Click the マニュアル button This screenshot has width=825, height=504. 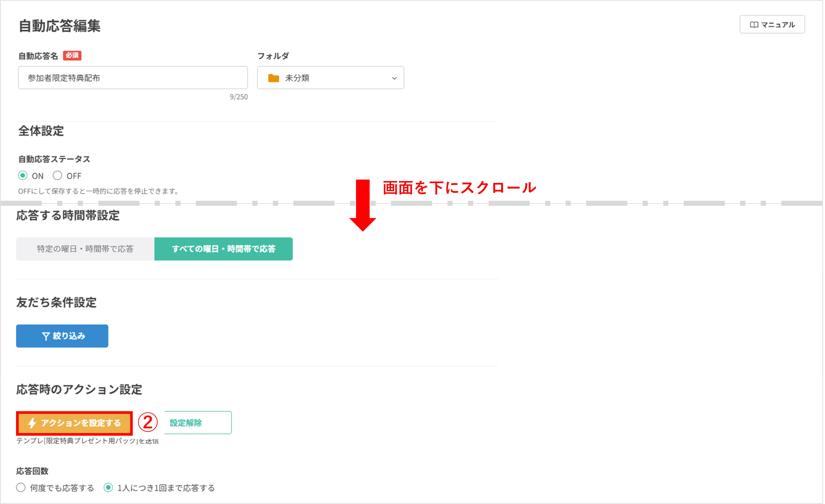(772, 24)
